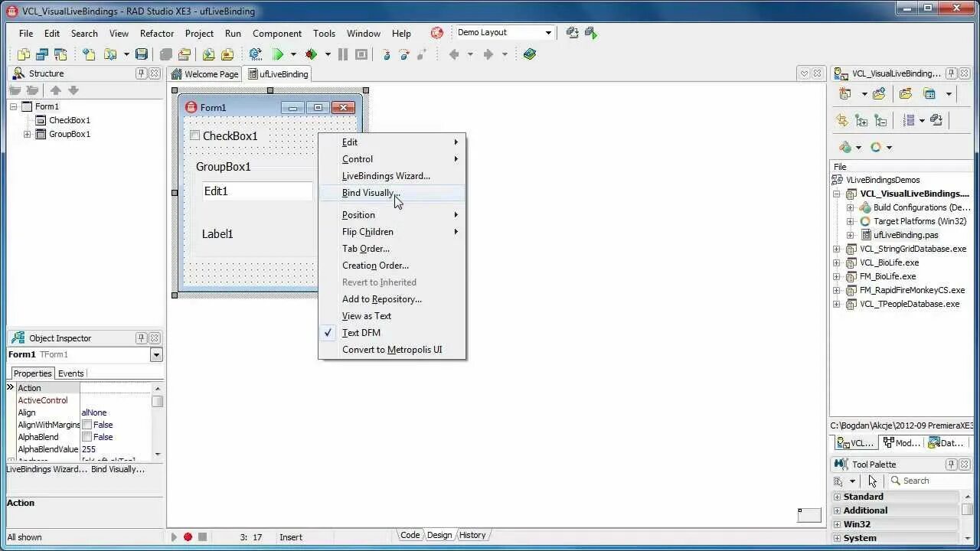Click Bind Visually link in Object Inspector
Screen dimensions: 980x551
pos(118,469)
